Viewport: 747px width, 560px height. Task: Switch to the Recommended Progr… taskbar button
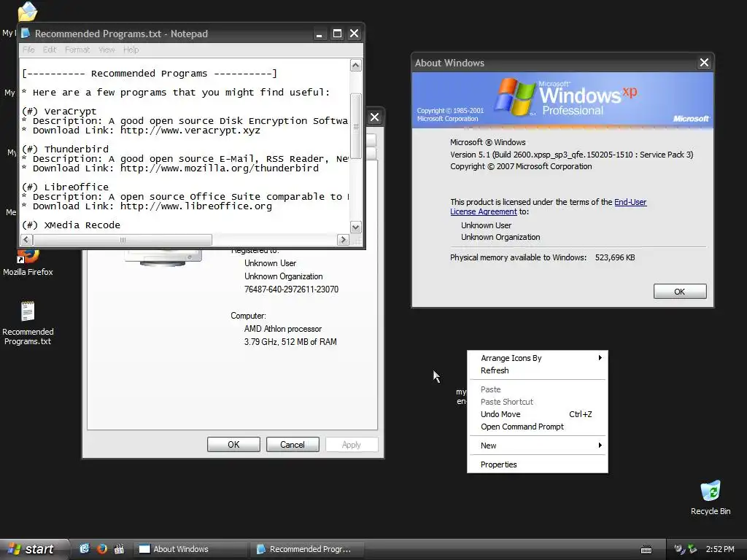point(307,549)
